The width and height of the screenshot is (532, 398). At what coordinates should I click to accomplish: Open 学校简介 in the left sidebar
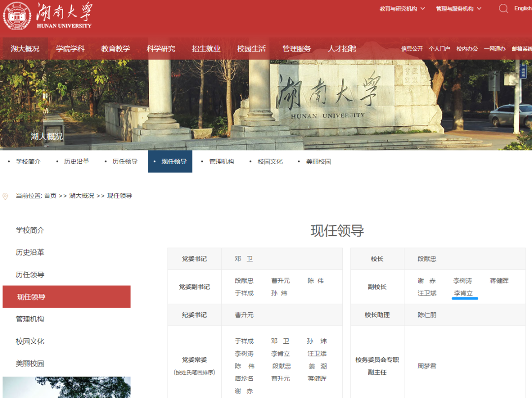30,230
